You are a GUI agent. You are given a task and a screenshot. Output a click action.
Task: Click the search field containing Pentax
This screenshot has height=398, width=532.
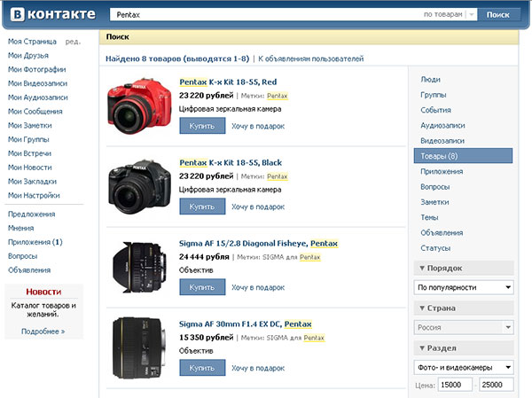tap(264, 14)
